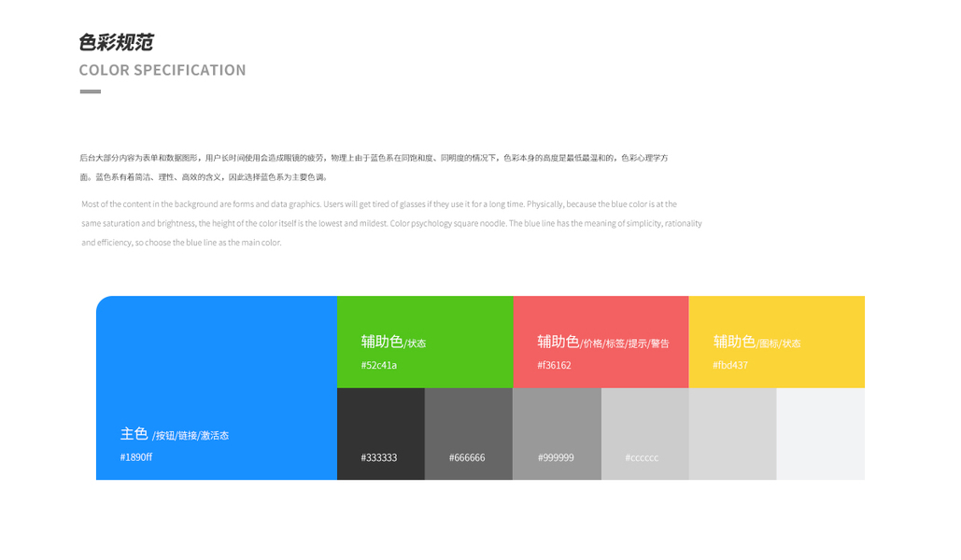Click the 色彩规范 heading
Image resolution: width=961 pixels, height=560 pixels.
(x=116, y=42)
